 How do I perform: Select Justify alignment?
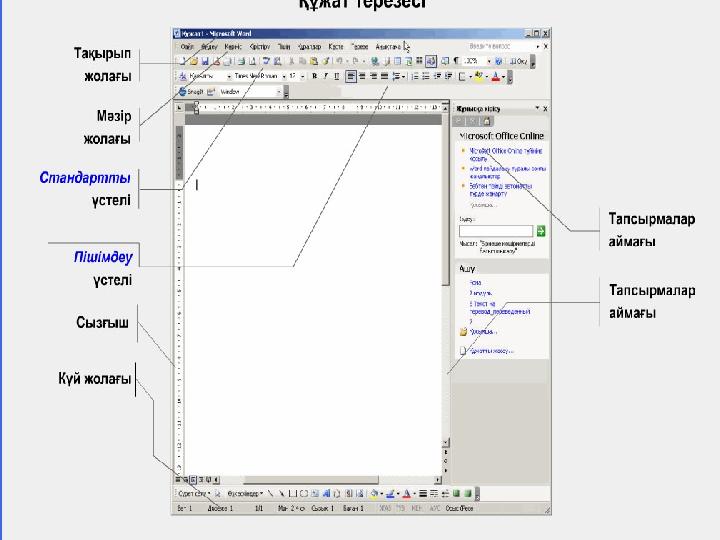[x=384, y=76]
